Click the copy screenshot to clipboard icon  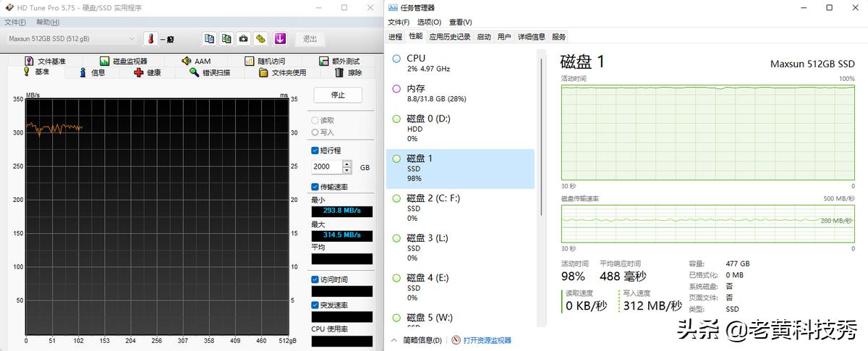tap(226, 38)
